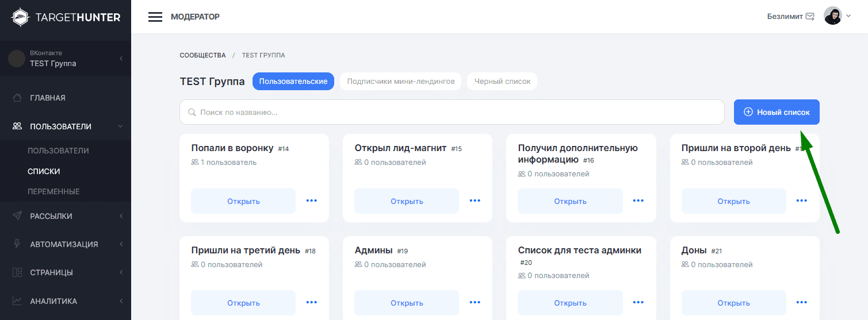This screenshot has width=868, height=320.
Task: Open three-dots menu for Доны list
Action: [x=802, y=302]
